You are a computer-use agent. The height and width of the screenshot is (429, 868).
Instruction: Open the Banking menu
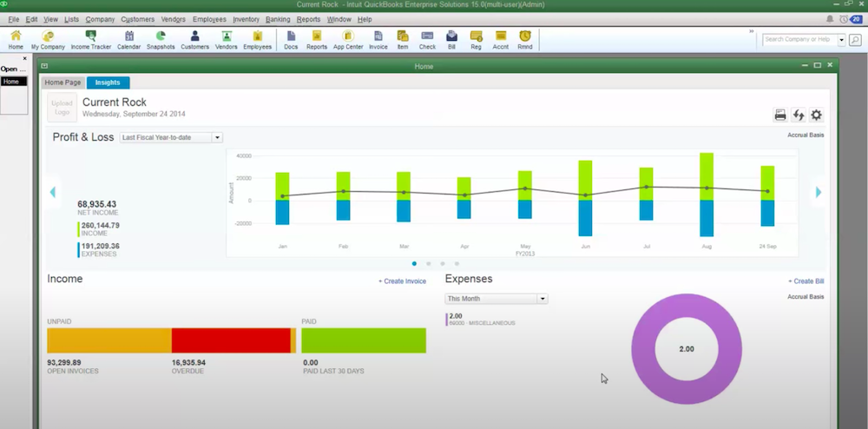click(278, 19)
